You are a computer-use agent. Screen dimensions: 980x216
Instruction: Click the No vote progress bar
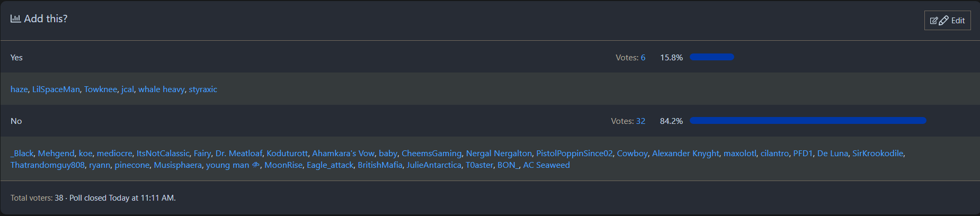[x=808, y=121]
